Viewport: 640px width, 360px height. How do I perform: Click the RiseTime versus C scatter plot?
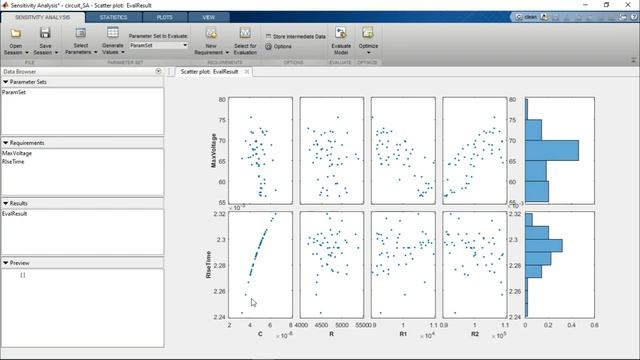(260, 265)
